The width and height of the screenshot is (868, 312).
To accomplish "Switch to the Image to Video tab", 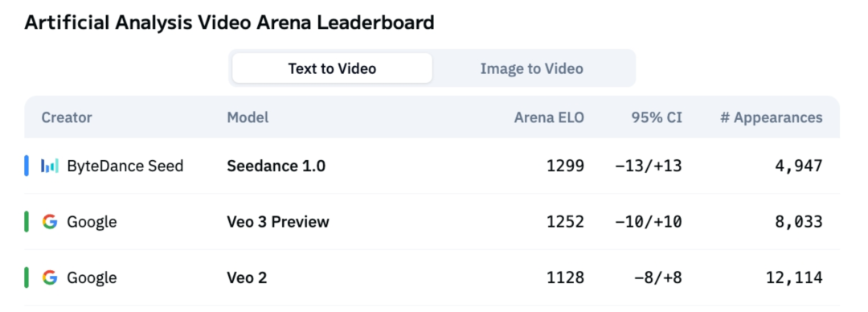I will [531, 68].
